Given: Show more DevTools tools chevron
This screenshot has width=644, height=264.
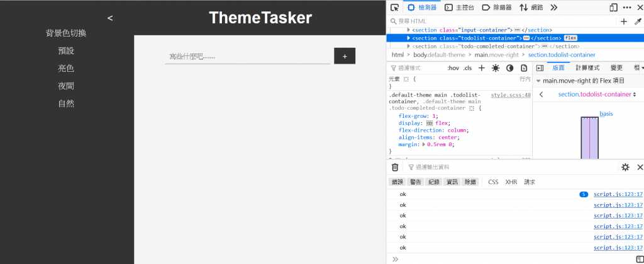Looking at the screenshot, I should pos(553,8).
